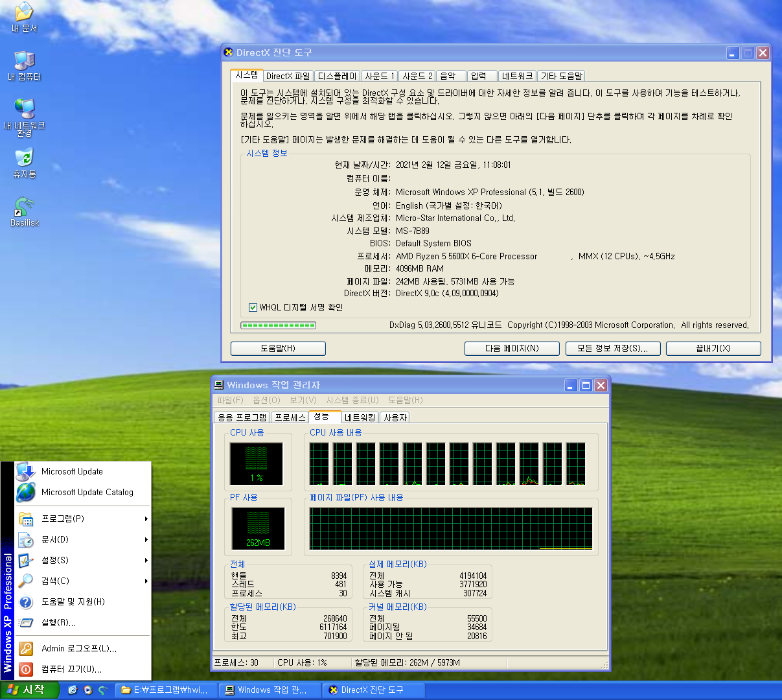Image resolution: width=782 pixels, height=700 pixels.
Task: Click the 끝내기(X) button
Action: click(x=713, y=349)
